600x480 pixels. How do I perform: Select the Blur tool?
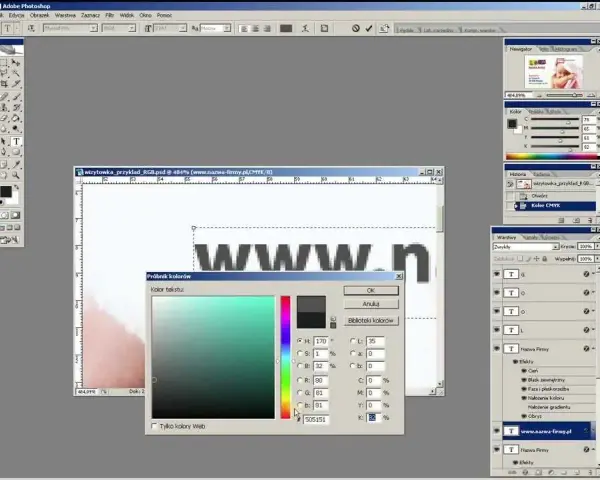click(x=4, y=129)
